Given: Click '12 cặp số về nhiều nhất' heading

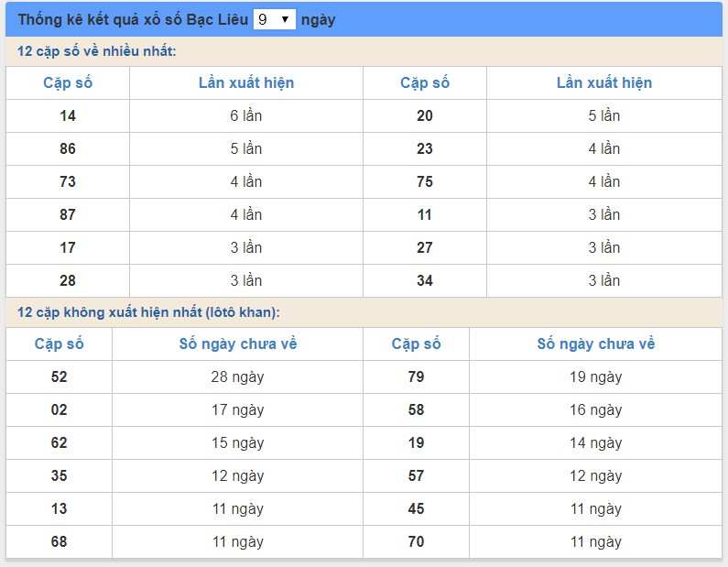Looking at the screenshot, I should point(96,51).
